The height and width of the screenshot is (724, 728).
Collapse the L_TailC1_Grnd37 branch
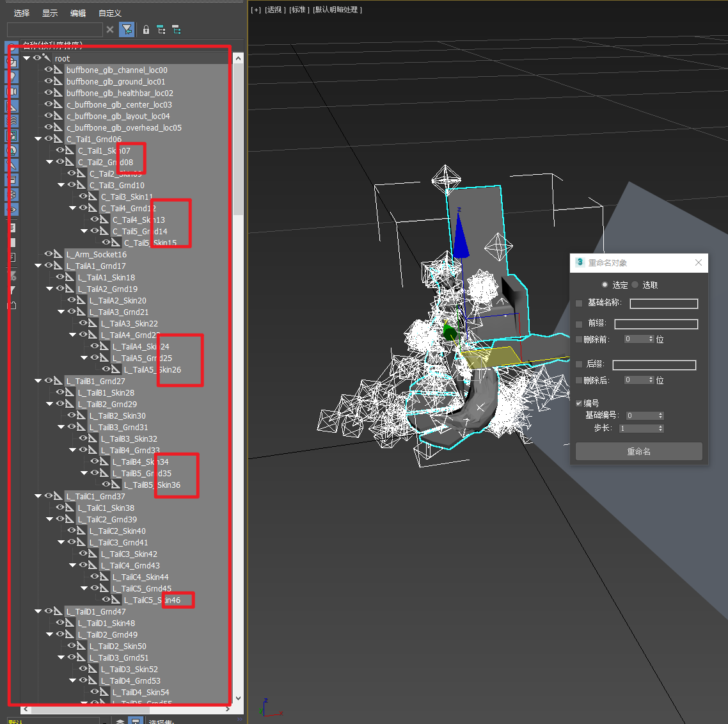click(x=38, y=496)
